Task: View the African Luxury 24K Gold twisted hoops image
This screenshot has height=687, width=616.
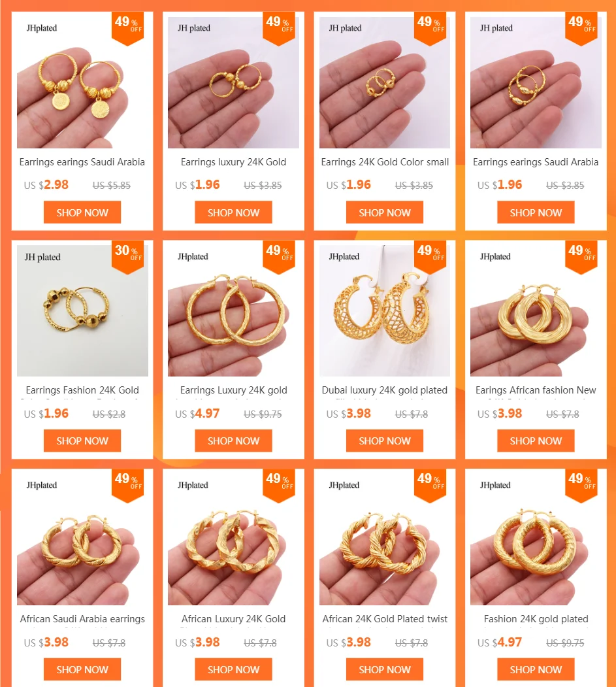Action: point(233,539)
